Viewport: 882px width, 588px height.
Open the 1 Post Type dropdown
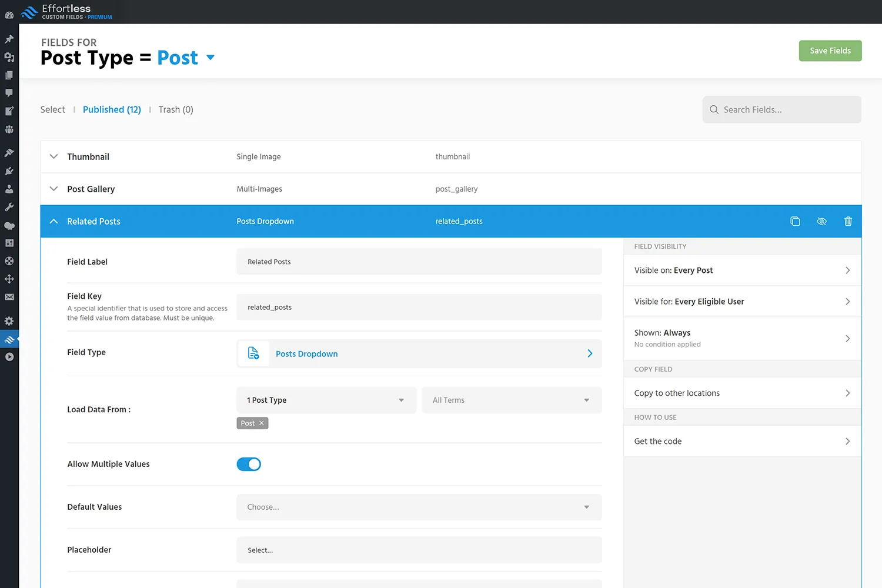[326, 400]
